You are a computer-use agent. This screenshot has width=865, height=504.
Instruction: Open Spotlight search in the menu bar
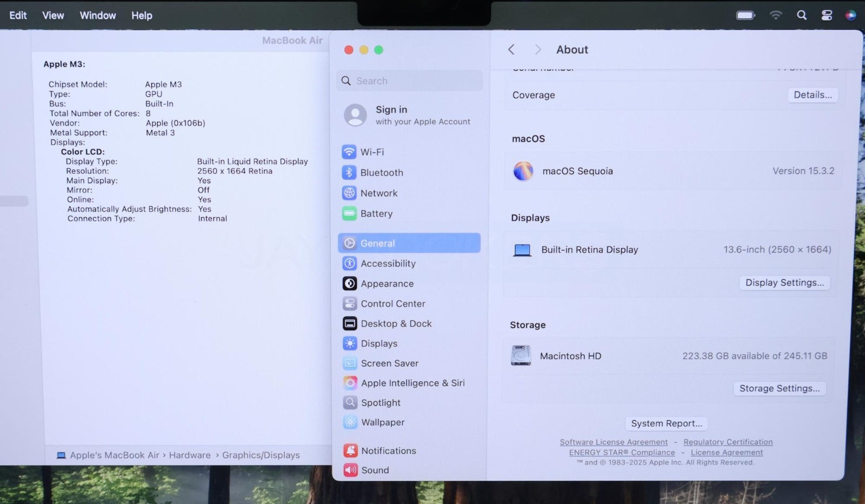click(x=802, y=15)
